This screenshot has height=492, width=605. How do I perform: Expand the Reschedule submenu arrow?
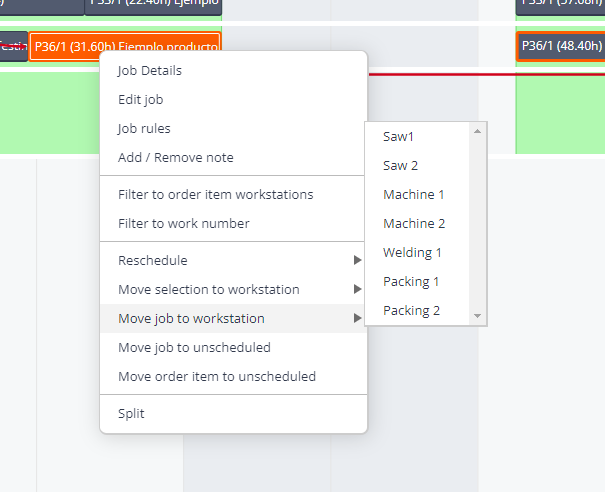pyautogui.click(x=357, y=261)
